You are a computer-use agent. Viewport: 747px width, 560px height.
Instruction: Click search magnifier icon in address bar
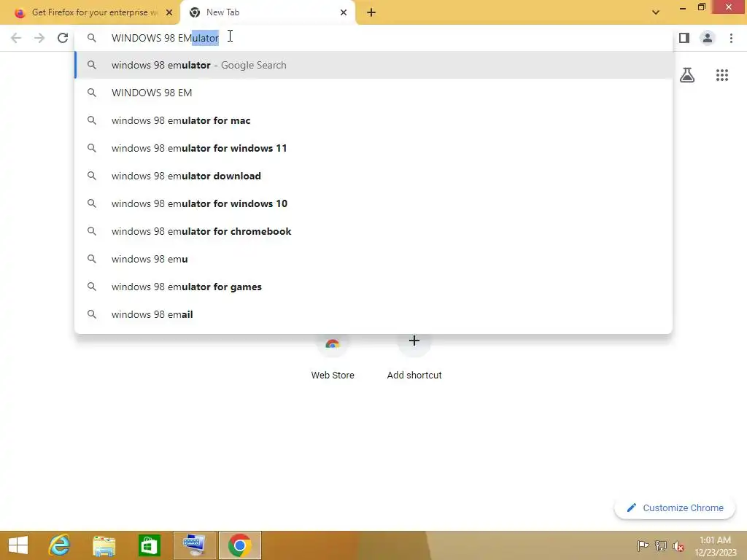coord(92,38)
